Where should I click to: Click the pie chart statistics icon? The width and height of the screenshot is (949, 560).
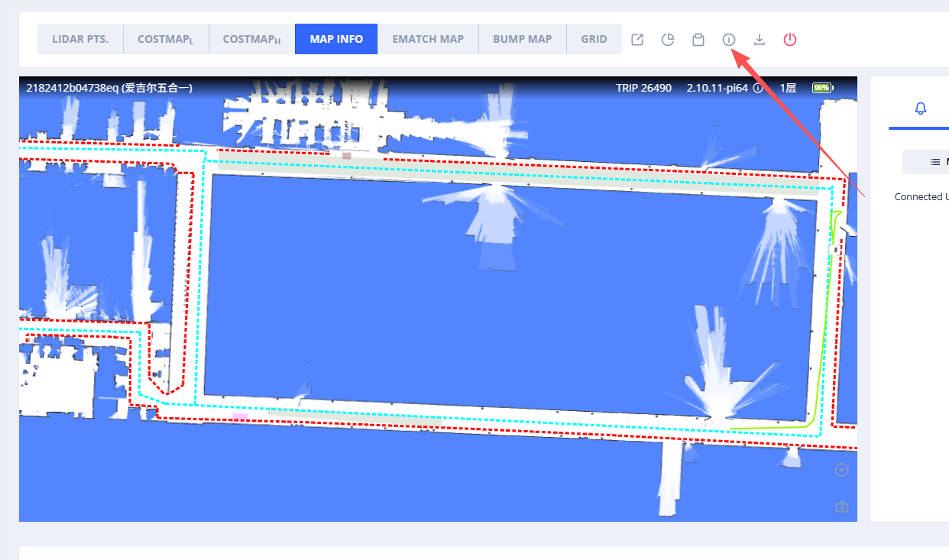[667, 40]
